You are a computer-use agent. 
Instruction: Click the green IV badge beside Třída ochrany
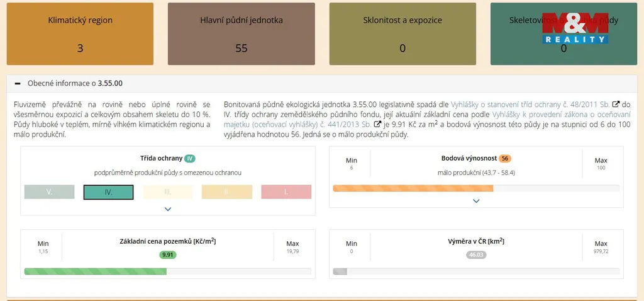point(190,159)
